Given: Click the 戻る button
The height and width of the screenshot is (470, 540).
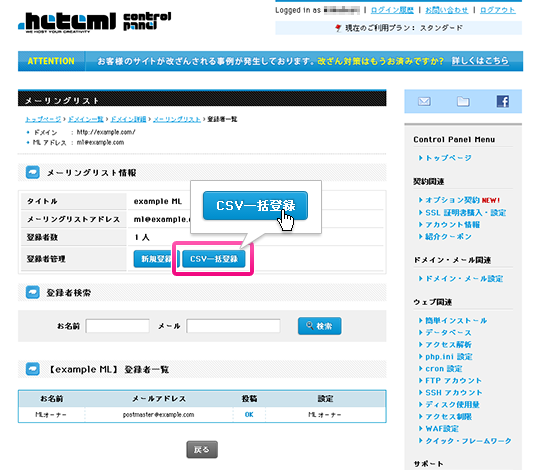Looking at the screenshot, I should [x=202, y=449].
